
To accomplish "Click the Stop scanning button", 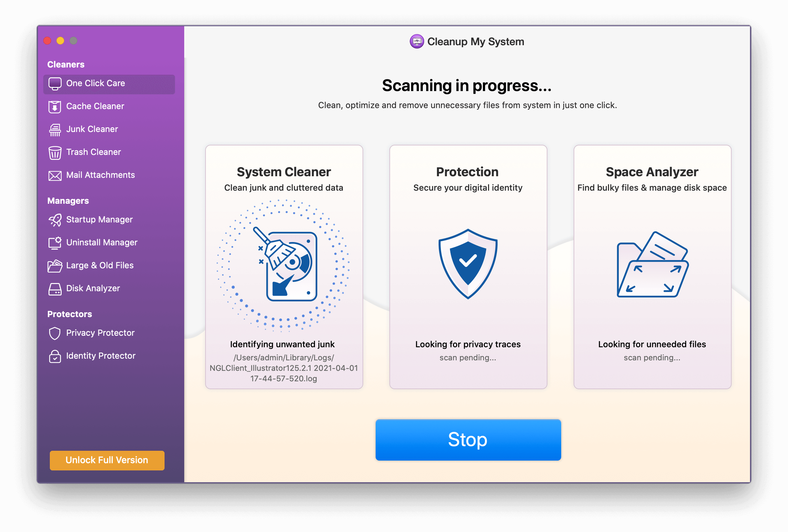I will tap(467, 441).
